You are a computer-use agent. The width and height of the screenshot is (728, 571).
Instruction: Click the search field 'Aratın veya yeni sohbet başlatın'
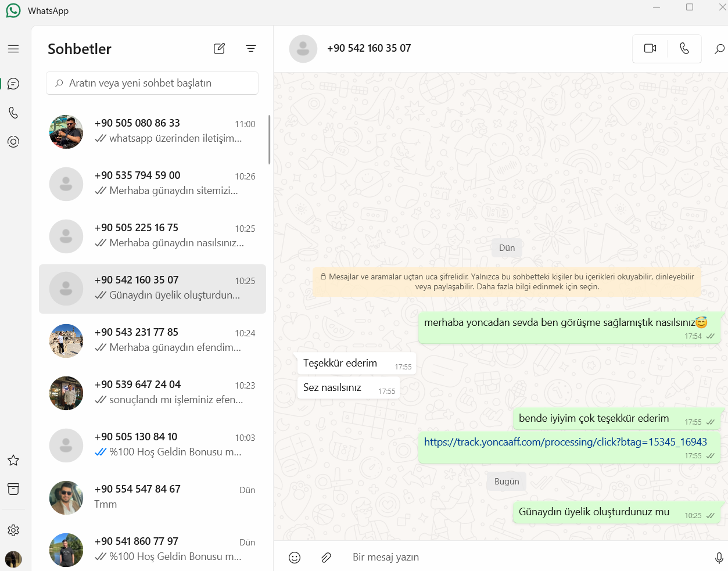(x=152, y=83)
